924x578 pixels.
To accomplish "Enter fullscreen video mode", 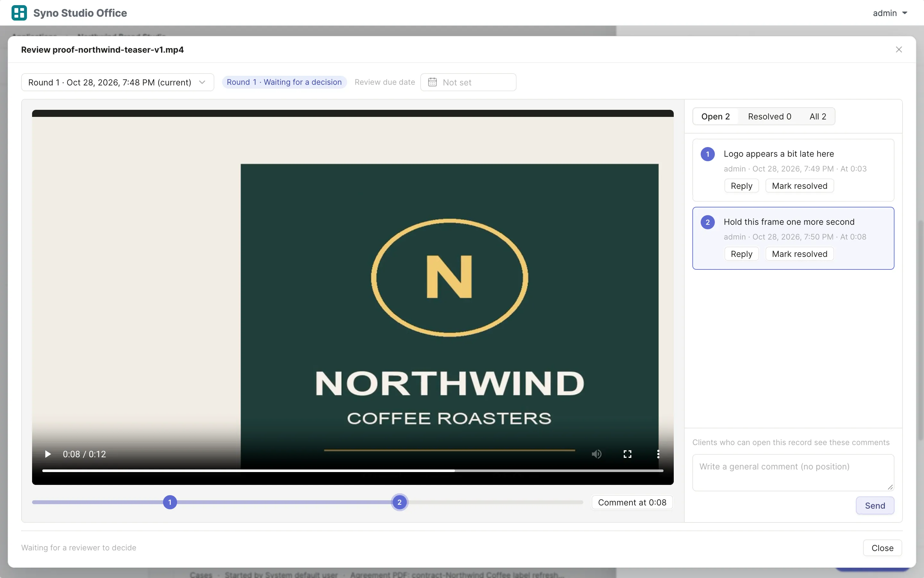I will tap(627, 454).
